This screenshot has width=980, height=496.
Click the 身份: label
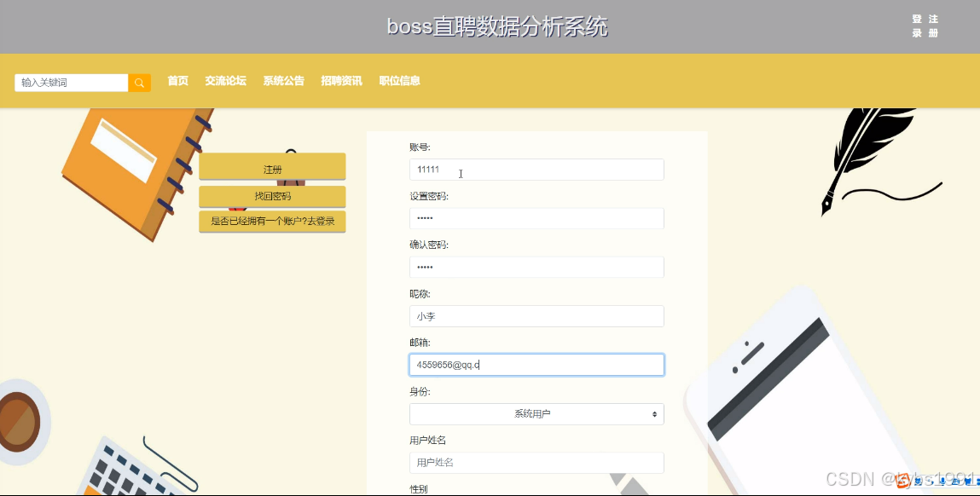[x=420, y=392]
